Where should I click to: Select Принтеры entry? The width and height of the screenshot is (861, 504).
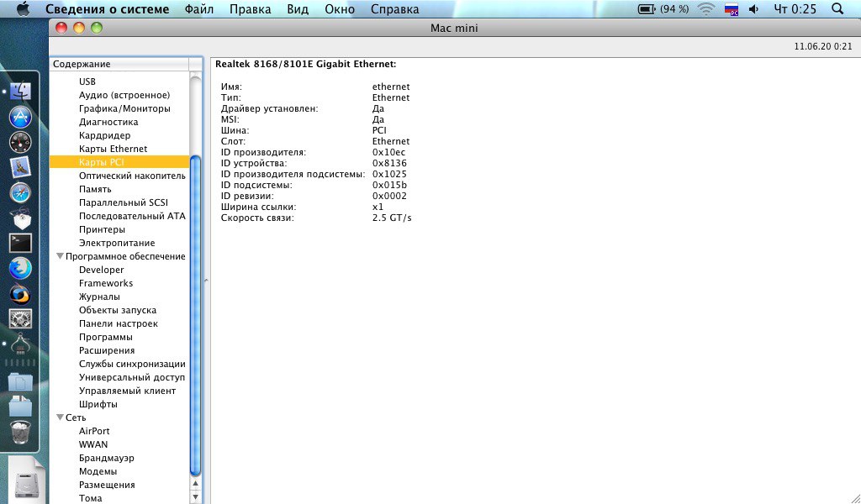tap(102, 229)
